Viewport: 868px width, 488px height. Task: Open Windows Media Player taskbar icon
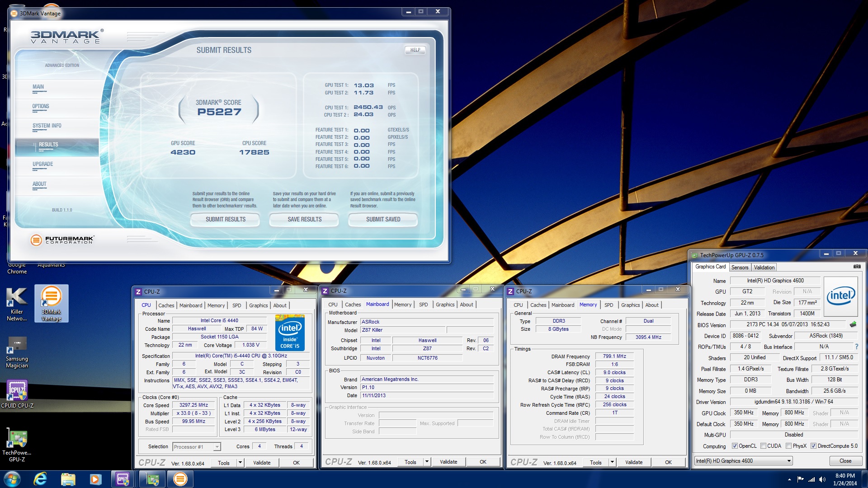tap(95, 479)
